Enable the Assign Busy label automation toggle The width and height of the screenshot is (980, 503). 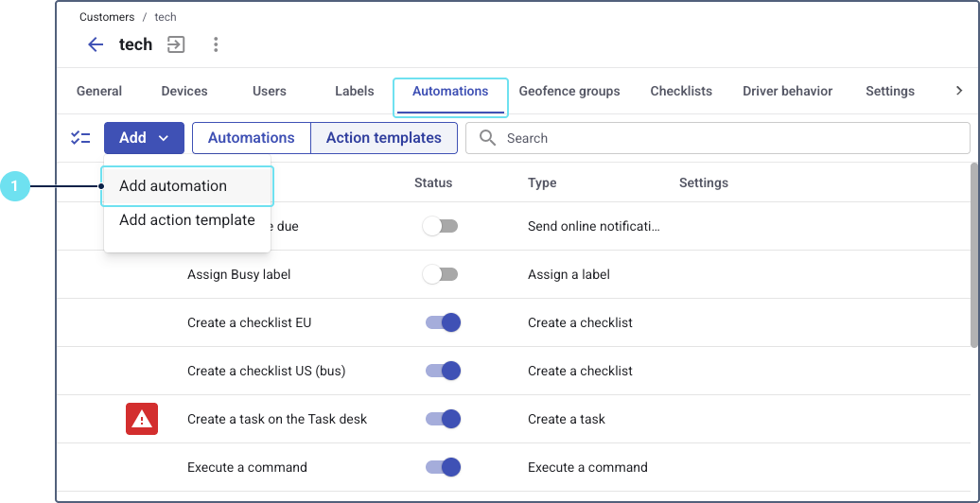point(440,274)
